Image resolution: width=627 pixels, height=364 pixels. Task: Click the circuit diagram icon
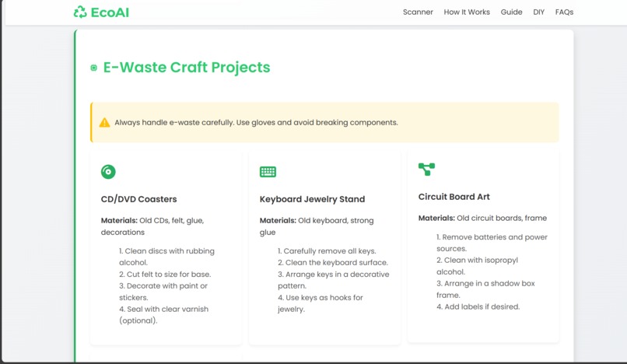click(426, 170)
